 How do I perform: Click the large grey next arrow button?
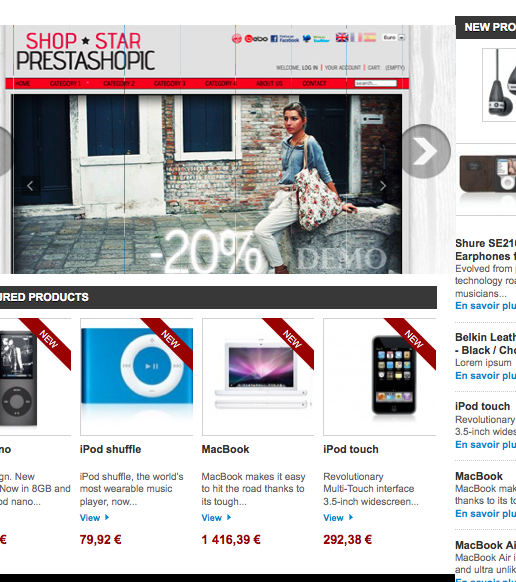[x=426, y=151]
